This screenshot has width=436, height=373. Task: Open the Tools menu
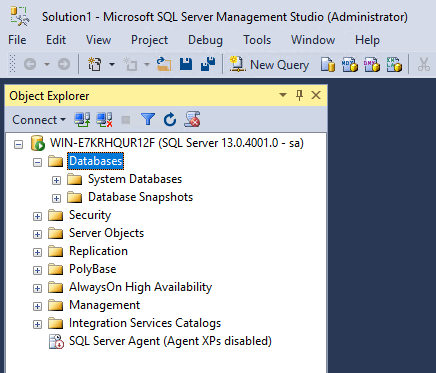coord(257,40)
